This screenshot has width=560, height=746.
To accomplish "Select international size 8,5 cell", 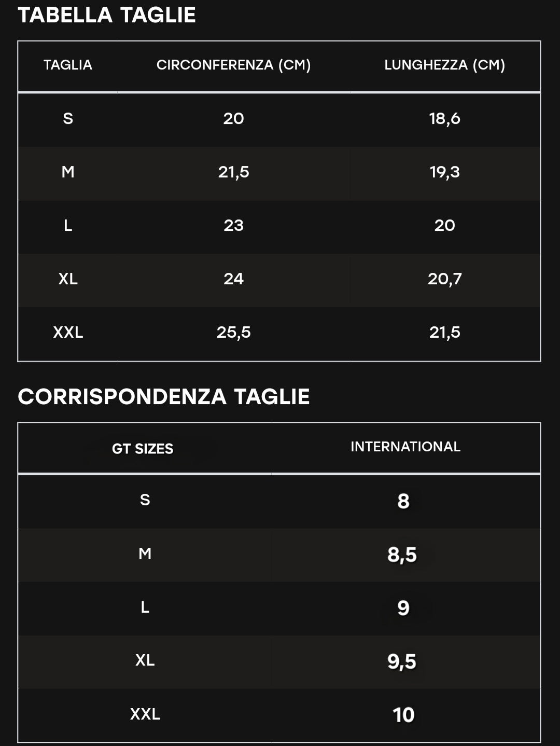I will click(x=402, y=555).
